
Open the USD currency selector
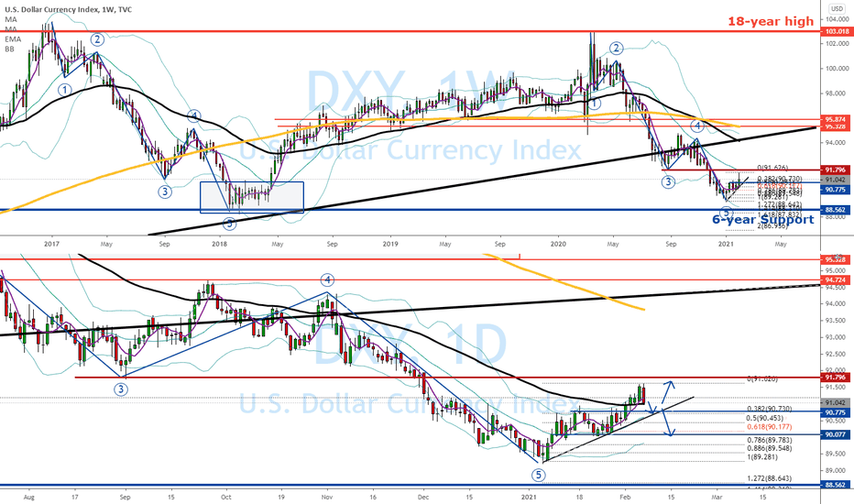(837, 9)
